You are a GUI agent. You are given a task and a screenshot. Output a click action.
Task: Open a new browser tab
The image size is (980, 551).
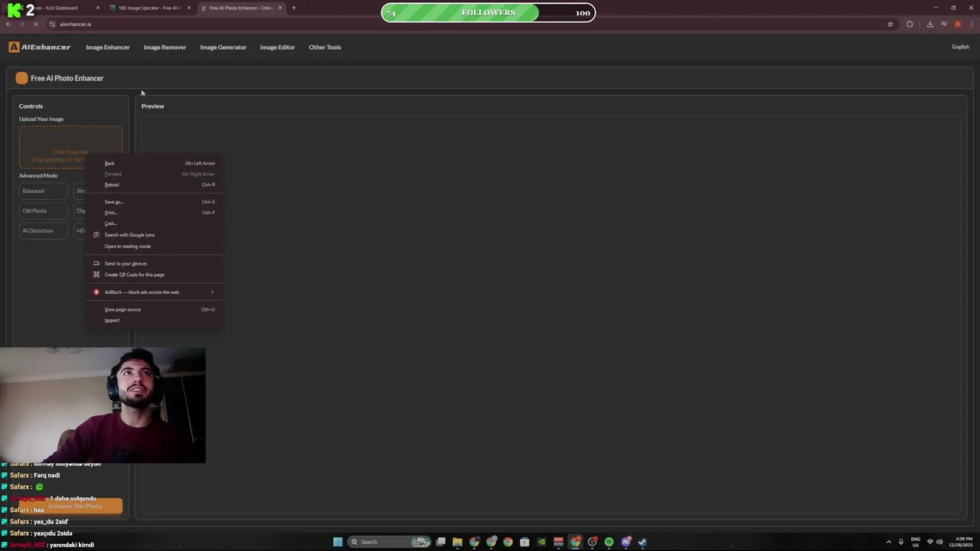(x=294, y=8)
